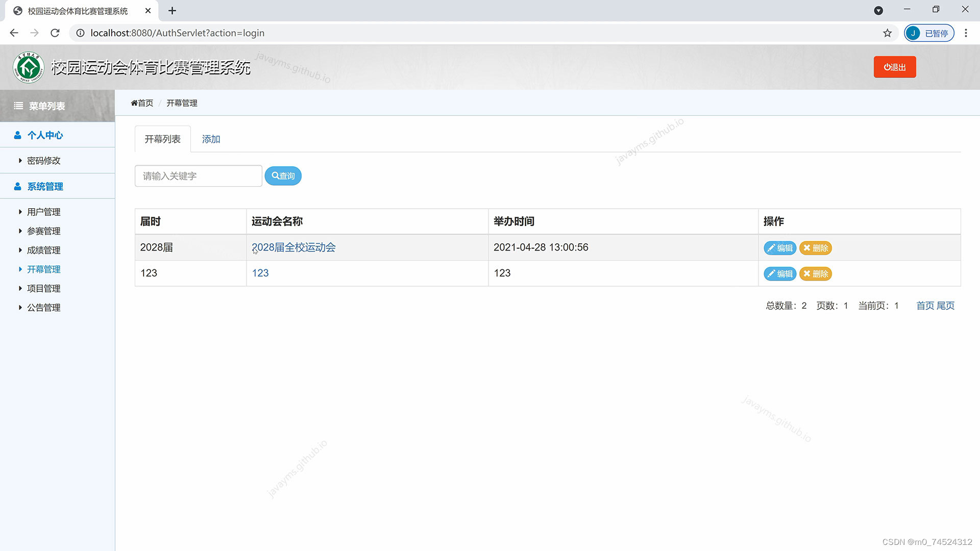This screenshot has height=551, width=980.
Task: Edit the 123 row entry
Action: pos(779,274)
